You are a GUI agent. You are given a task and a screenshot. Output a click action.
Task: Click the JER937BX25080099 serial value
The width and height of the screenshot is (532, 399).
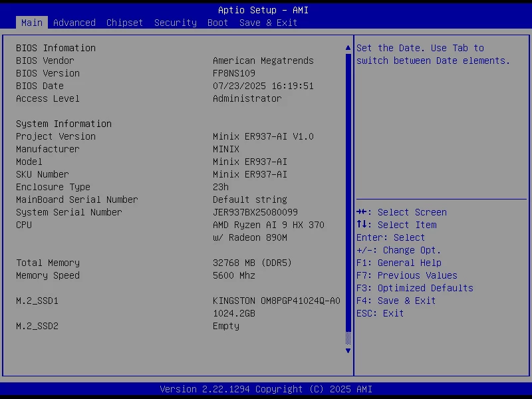point(255,212)
